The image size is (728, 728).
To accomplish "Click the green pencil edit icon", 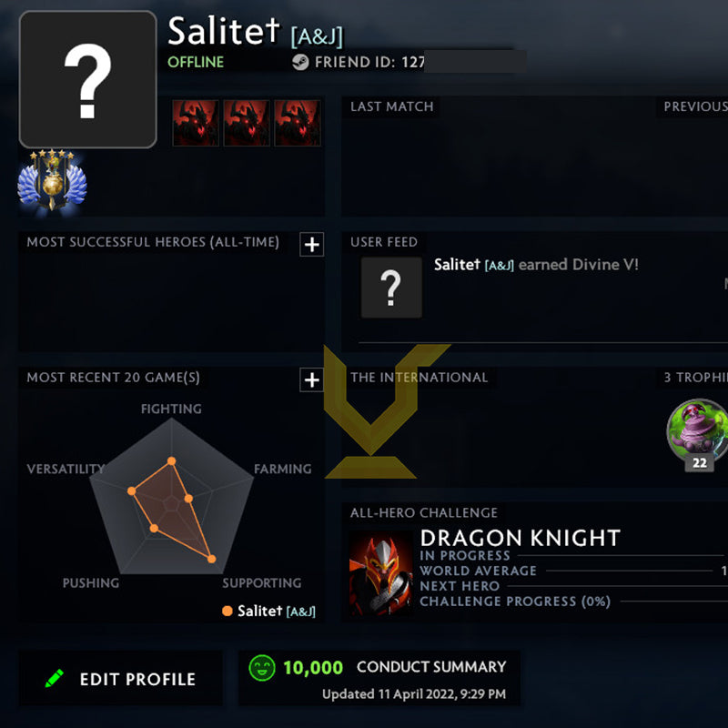I will pos(55,678).
